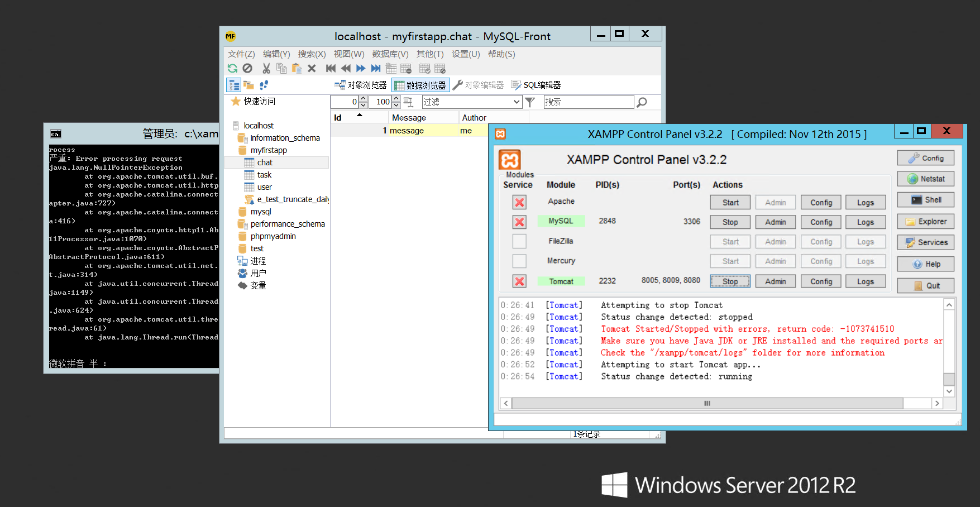Open 用户 users node in tree
Viewport: 980px width, 507px height.
258,273
